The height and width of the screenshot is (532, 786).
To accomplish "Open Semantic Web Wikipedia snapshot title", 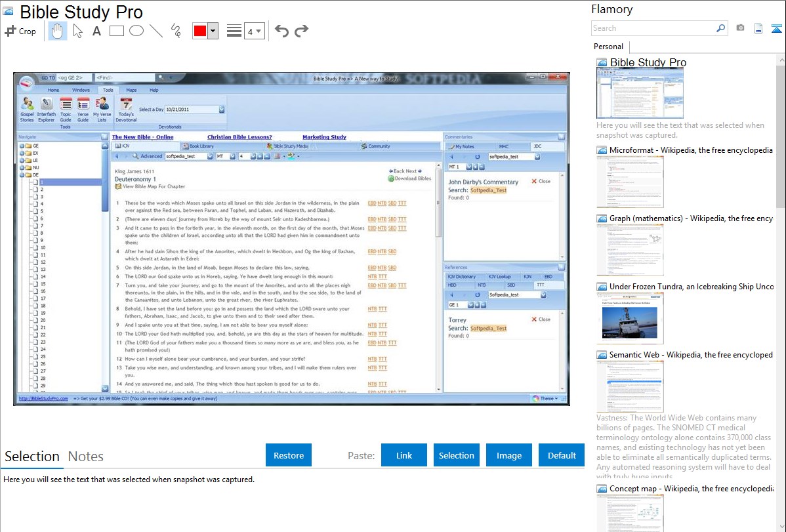I will [x=691, y=354].
